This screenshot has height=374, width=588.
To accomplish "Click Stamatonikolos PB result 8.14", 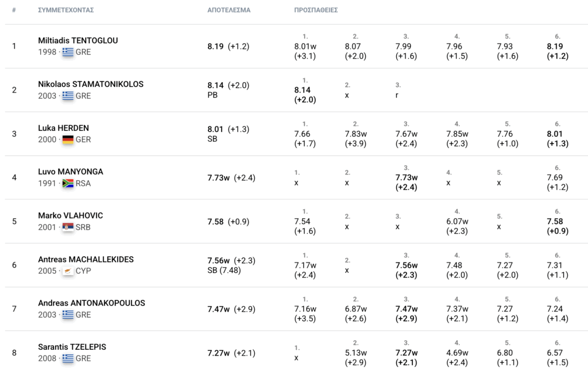I will click(215, 85).
